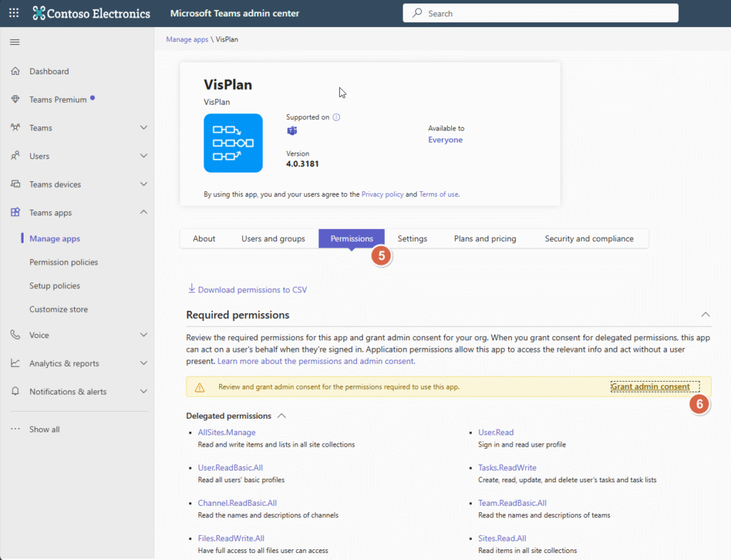731x560 pixels.
Task: Switch to Plans and pricing tab
Action: [x=485, y=238]
